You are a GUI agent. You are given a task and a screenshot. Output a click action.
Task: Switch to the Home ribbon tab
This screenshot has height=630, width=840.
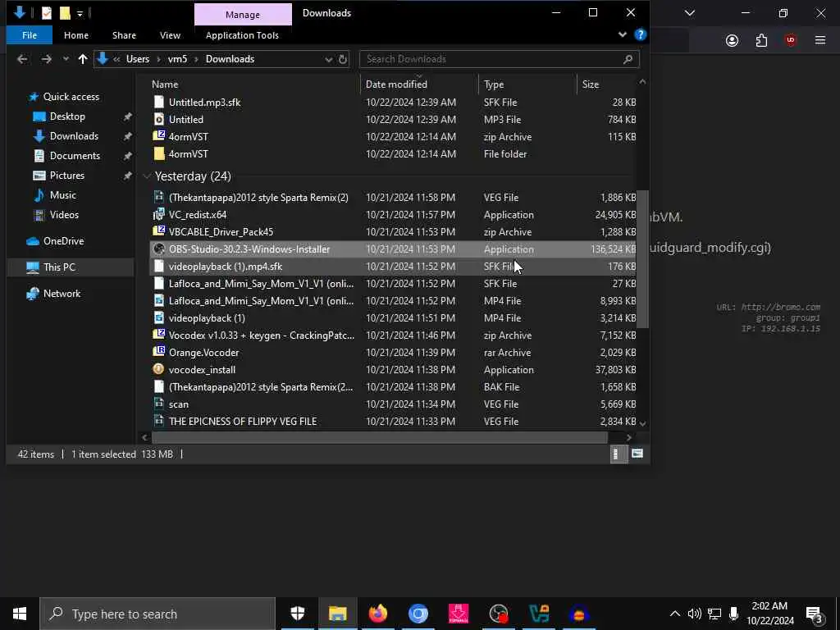(76, 35)
